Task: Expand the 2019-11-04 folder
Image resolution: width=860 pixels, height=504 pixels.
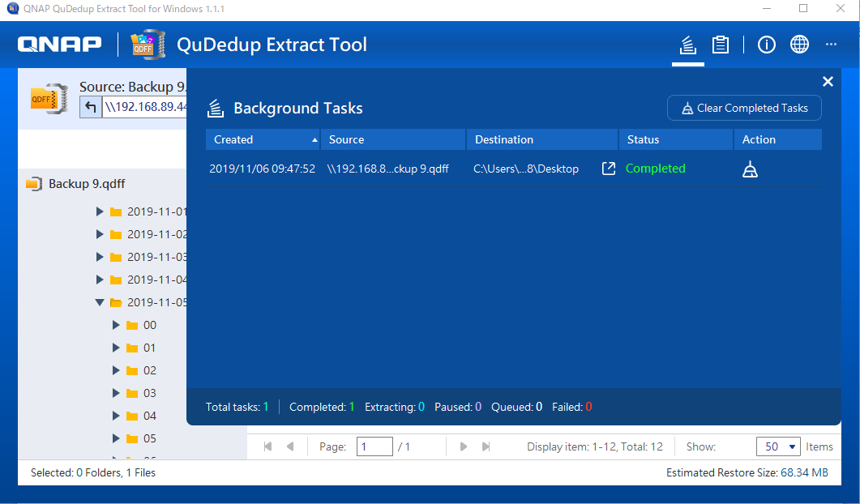Action: (100, 280)
